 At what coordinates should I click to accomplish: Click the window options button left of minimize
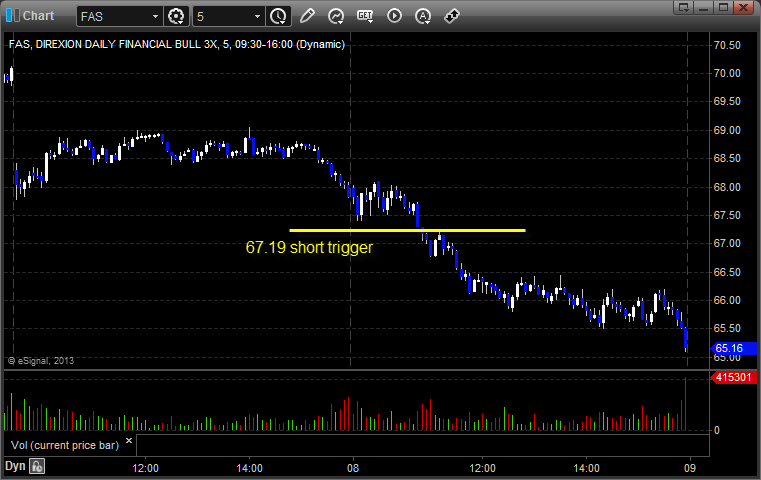pyautogui.click(x=683, y=7)
